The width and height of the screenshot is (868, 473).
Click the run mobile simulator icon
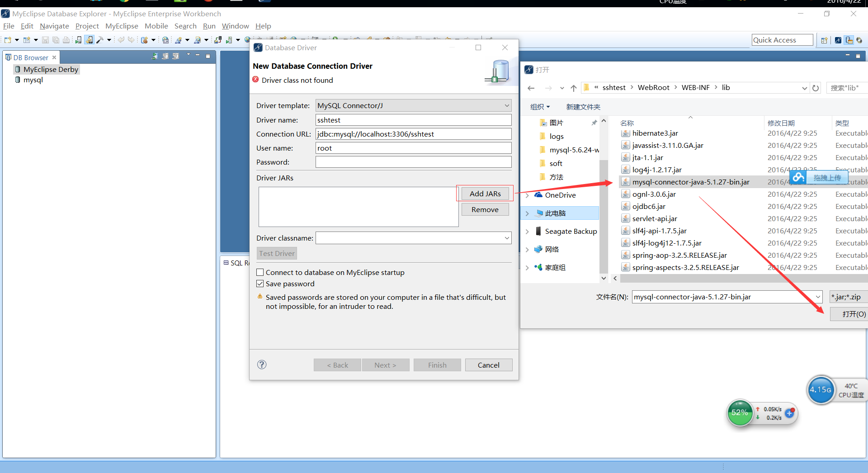click(x=78, y=40)
